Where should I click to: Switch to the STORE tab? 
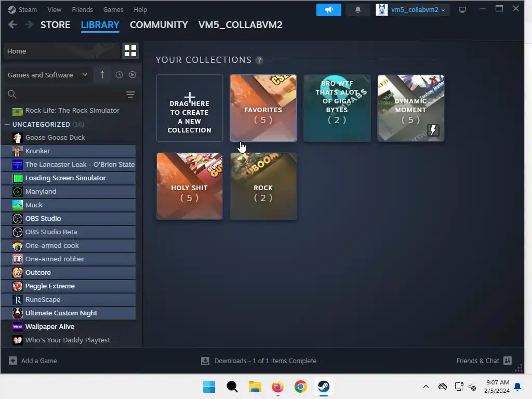(55, 25)
